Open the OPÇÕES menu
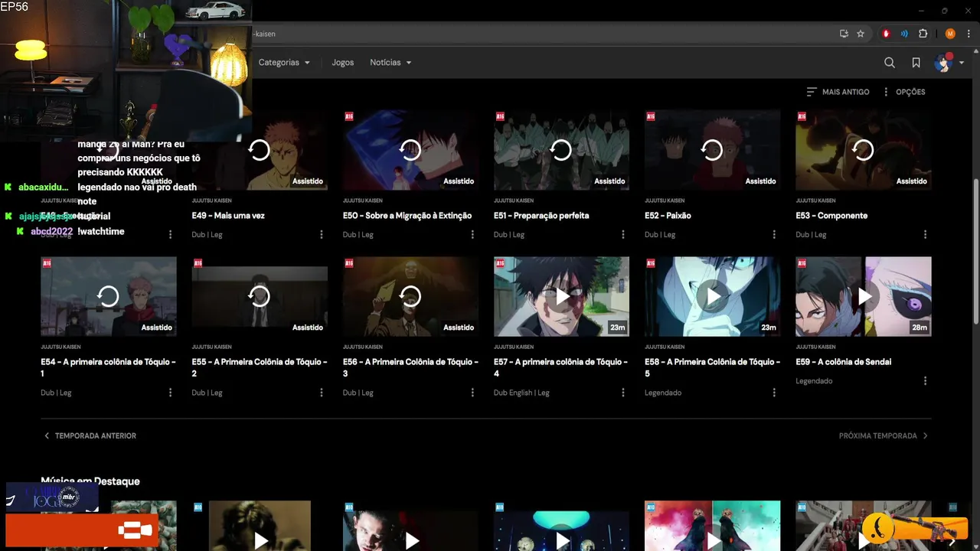980x551 pixels. (903, 92)
